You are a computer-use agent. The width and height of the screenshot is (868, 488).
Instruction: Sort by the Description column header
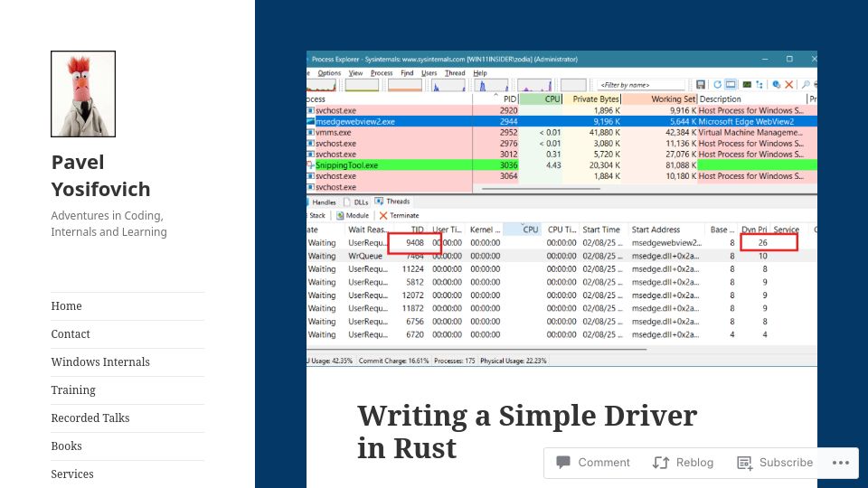pos(751,99)
